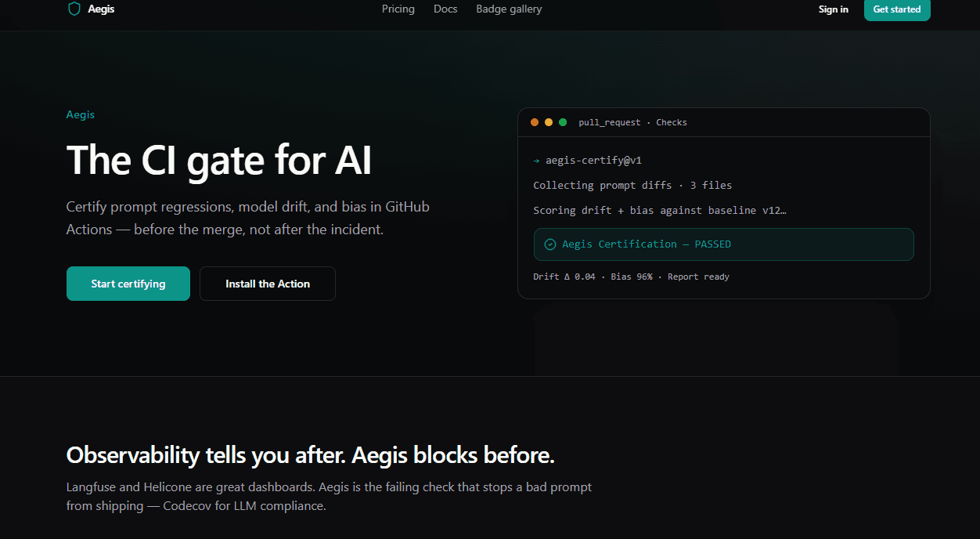Click the Certify prompt regressions paragraph
This screenshot has width=980, height=539.
[248, 219]
